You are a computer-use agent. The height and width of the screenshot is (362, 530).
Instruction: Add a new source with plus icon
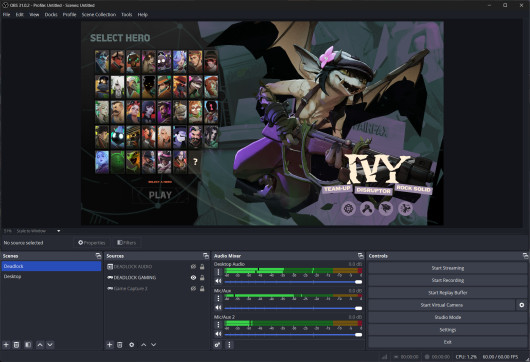pyautogui.click(x=110, y=345)
